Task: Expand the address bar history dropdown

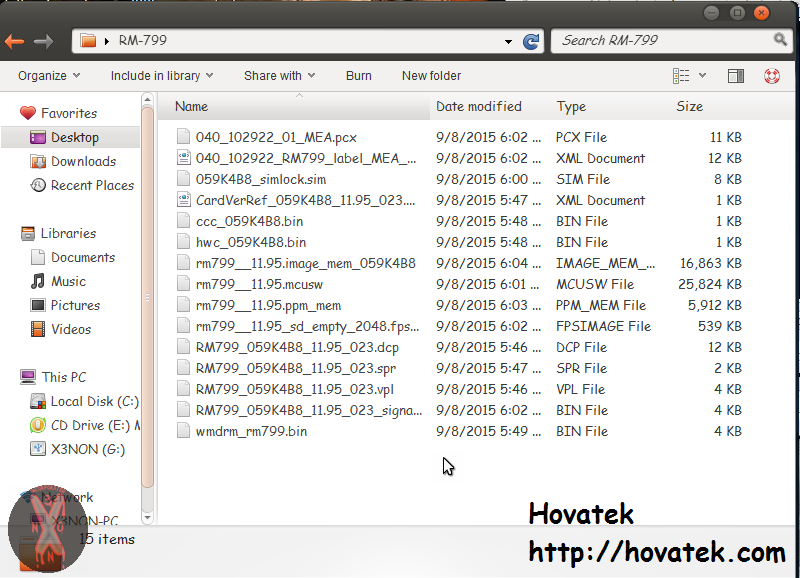Action: pos(507,41)
